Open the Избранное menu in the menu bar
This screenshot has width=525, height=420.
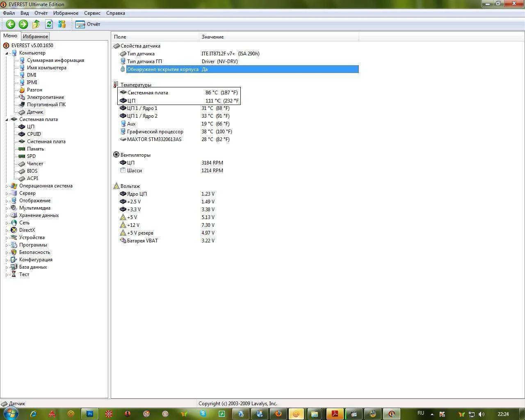[66, 13]
